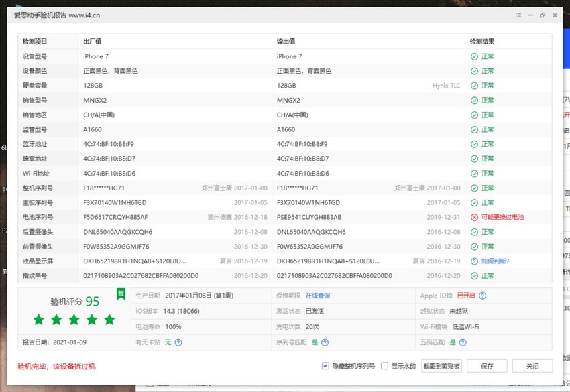Image resolution: width=570 pixels, height=392 pixels.
Task: Click 后置摄像头 row label
Action: pyautogui.click(x=38, y=232)
